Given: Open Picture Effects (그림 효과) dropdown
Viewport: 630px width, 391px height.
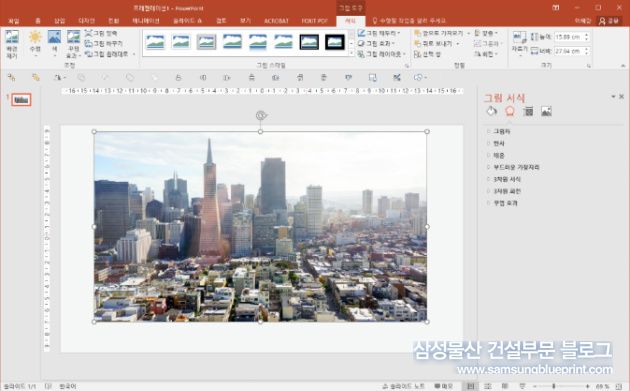Looking at the screenshot, I should pos(376,43).
